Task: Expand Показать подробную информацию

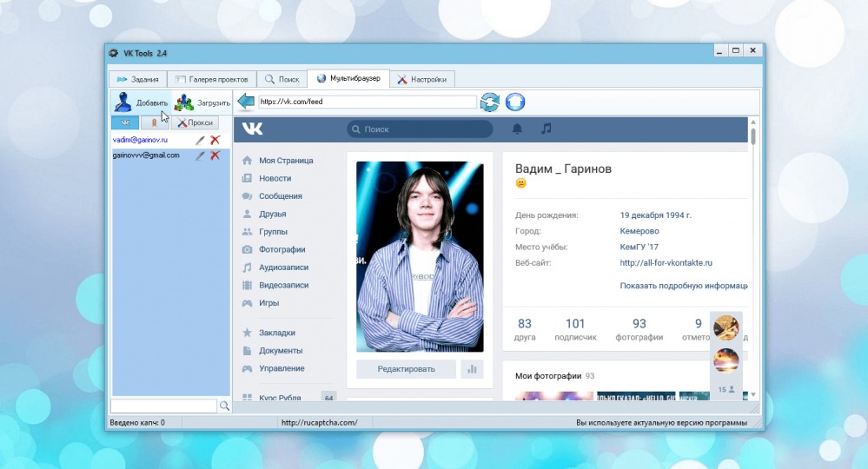Action: pos(684,286)
